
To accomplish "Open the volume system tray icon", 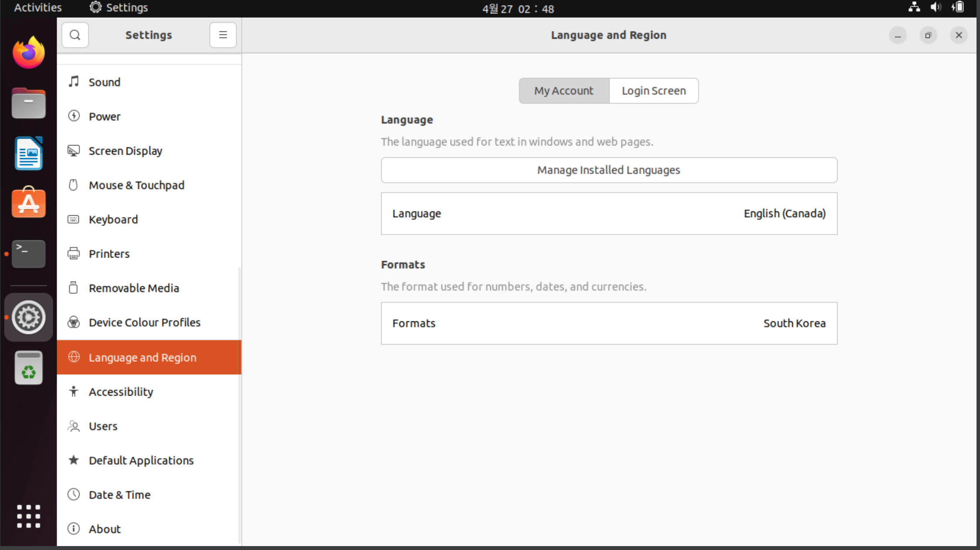I will [936, 7].
